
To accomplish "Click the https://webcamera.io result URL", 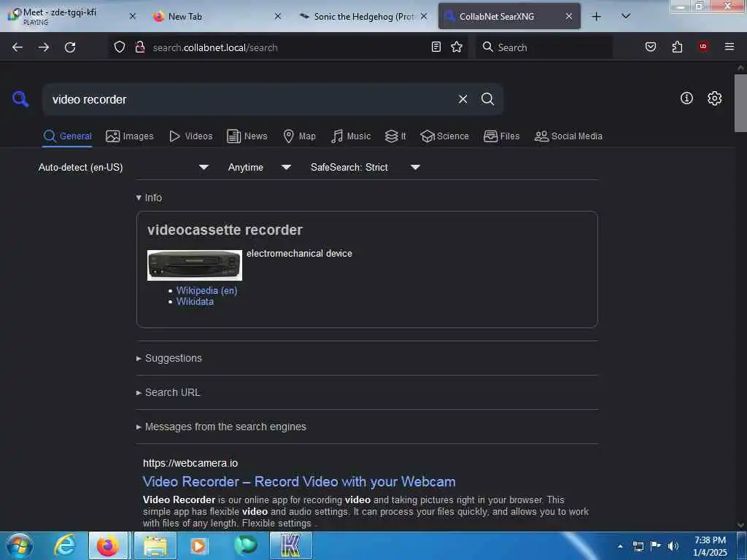I will [x=190, y=463].
